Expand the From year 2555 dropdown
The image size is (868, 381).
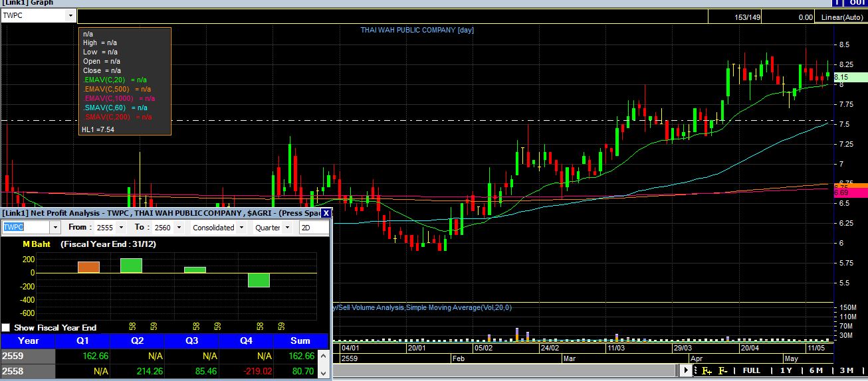pyautogui.click(x=121, y=228)
